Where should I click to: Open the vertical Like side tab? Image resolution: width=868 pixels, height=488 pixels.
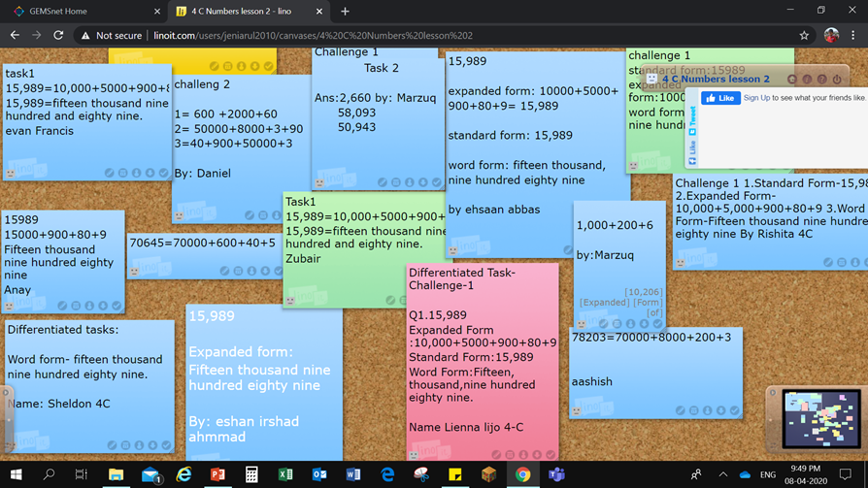692,153
